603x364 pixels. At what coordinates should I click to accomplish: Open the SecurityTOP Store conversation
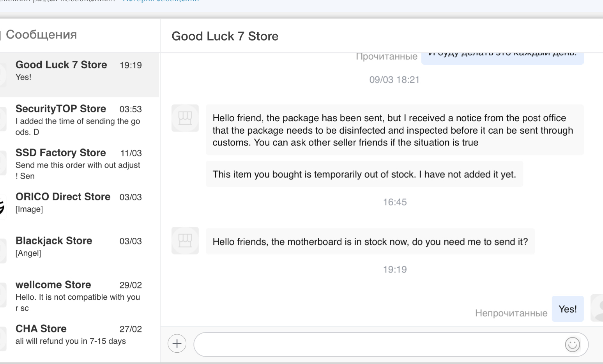pyautogui.click(x=78, y=119)
